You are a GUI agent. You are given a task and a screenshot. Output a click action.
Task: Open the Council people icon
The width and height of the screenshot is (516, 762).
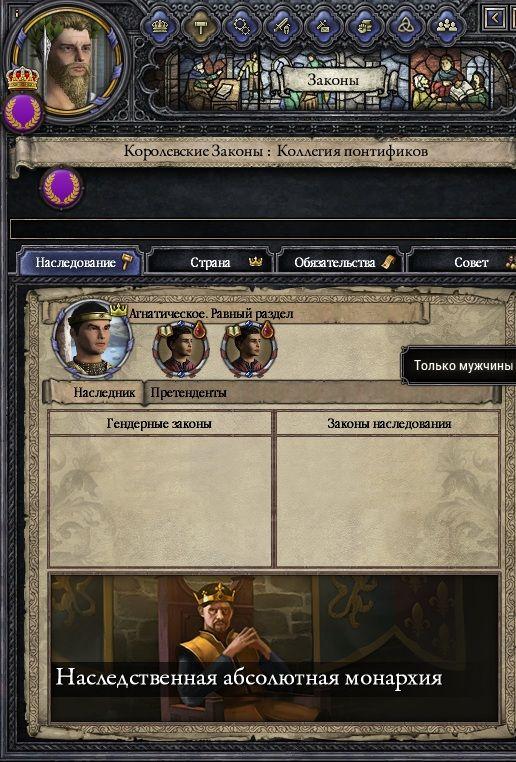pyautogui.click(x=446, y=26)
